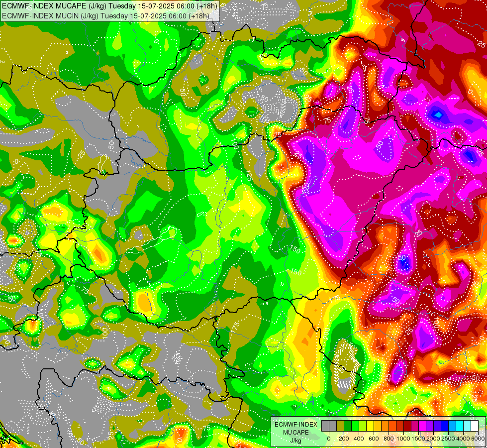487x448 pixels.
Task: Click the legend value 0
Action: [x=329, y=439]
